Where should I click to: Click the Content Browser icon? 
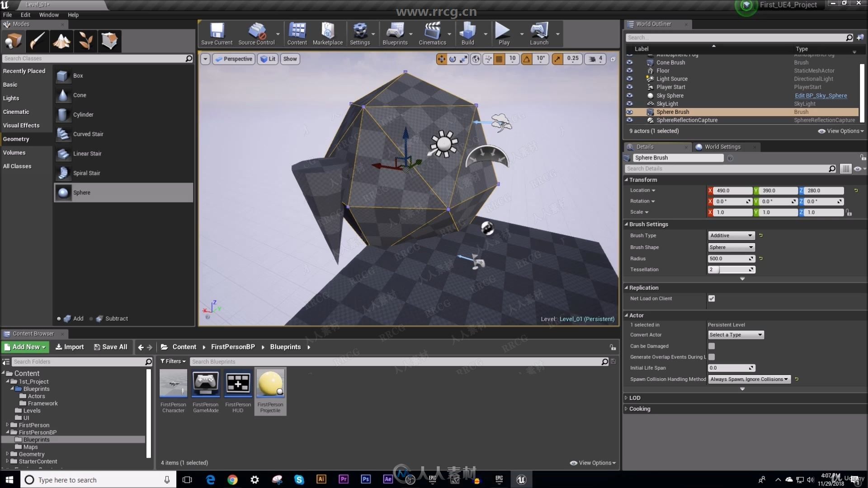[x=297, y=33]
